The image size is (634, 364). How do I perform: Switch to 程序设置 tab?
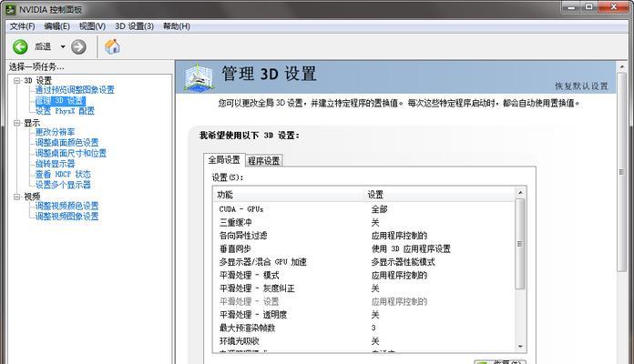[x=263, y=161]
